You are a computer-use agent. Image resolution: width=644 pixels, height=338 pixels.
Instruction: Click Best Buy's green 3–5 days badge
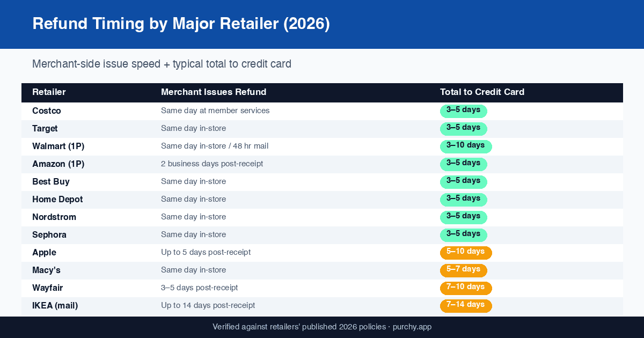[464, 182]
